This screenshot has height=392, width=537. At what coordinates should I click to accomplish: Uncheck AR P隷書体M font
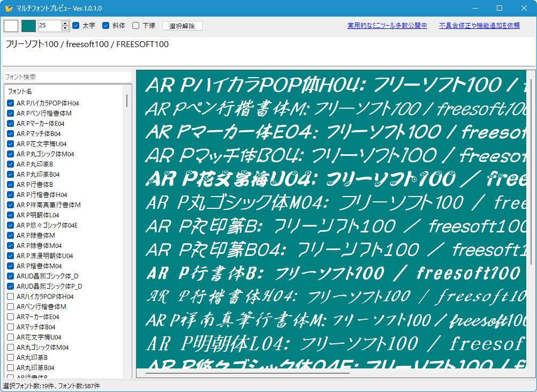tap(11, 236)
